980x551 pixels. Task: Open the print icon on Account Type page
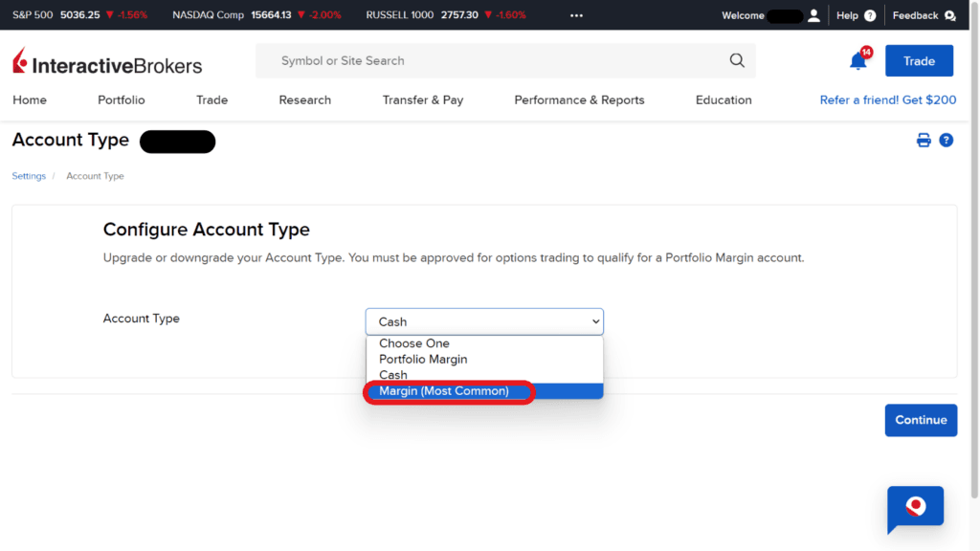click(x=923, y=140)
